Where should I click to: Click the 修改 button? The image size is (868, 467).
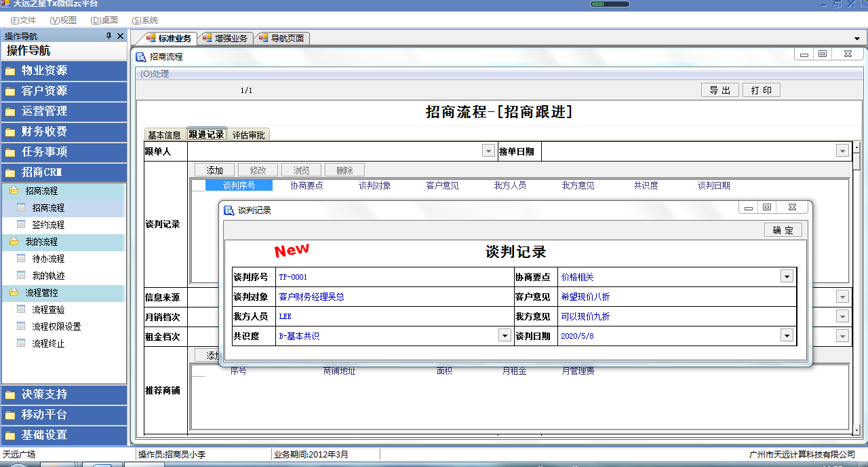258,170
